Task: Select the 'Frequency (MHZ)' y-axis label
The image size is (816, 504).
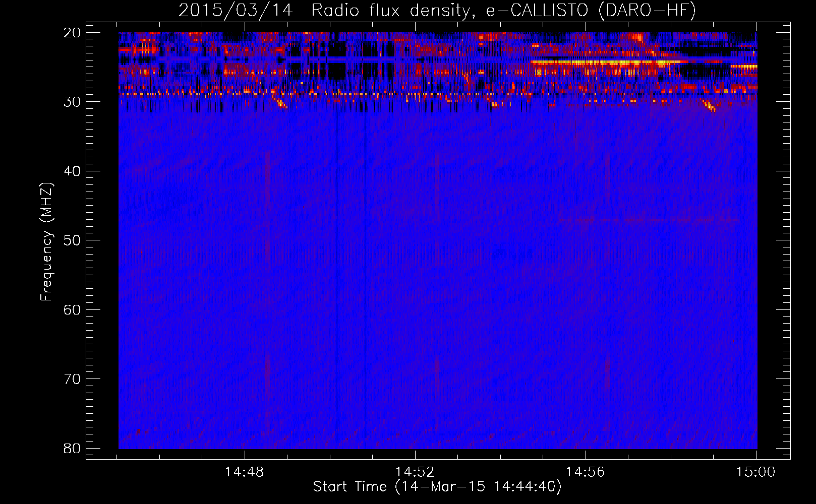Action: [x=46, y=242]
